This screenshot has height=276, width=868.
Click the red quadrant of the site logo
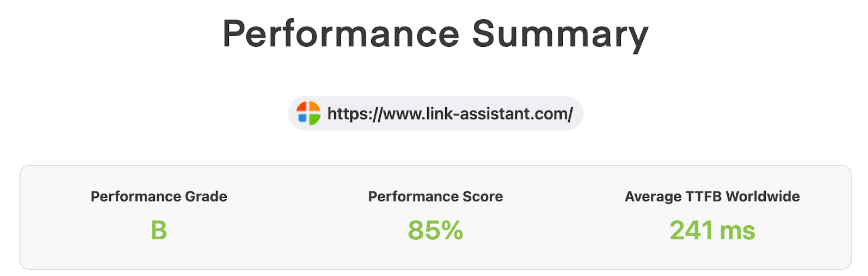[302, 107]
